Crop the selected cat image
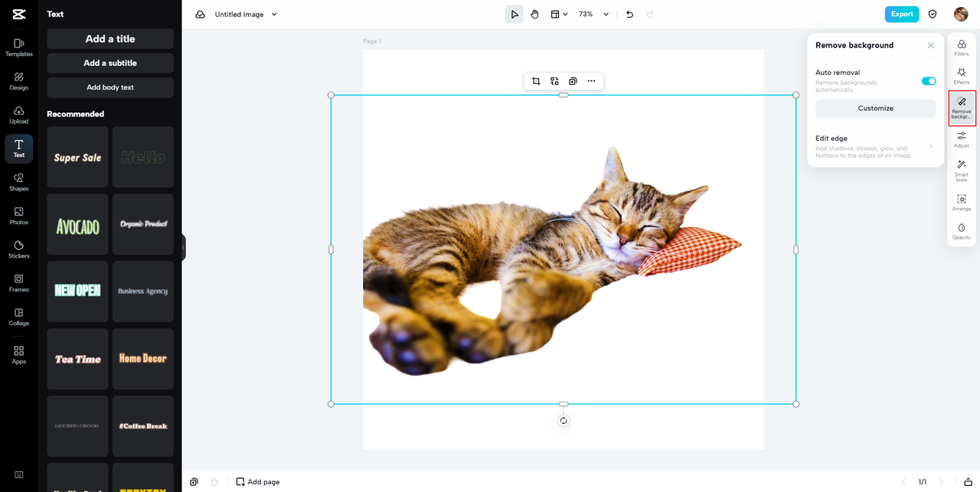Image resolution: width=980 pixels, height=492 pixels. 536,80
